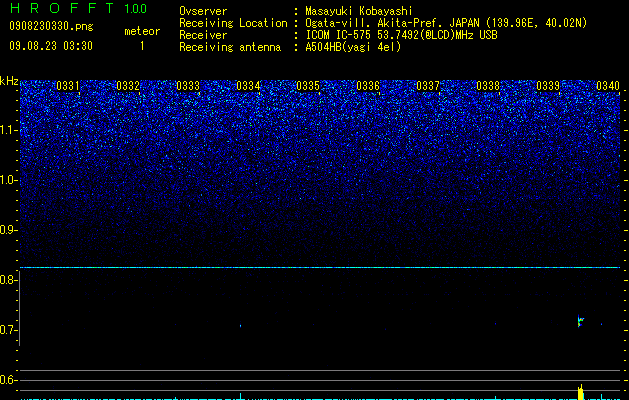Click the yellow intensity peak at bottom
This screenshot has height=400, width=629.
pyautogui.click(x=580, y=392)
